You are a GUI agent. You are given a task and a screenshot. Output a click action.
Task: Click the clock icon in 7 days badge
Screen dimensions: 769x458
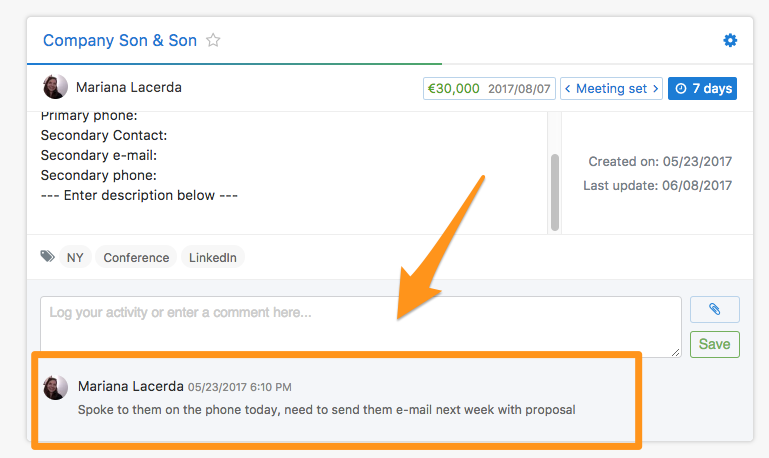point(681,88)
